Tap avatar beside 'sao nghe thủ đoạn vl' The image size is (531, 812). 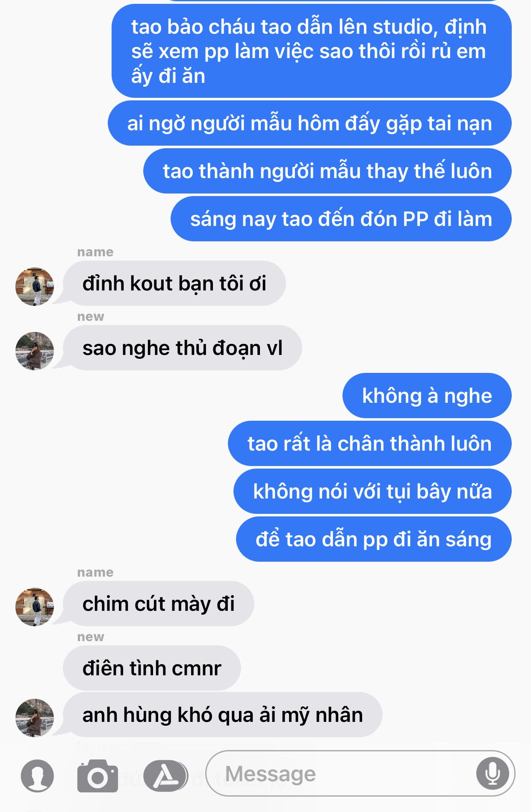35,351
